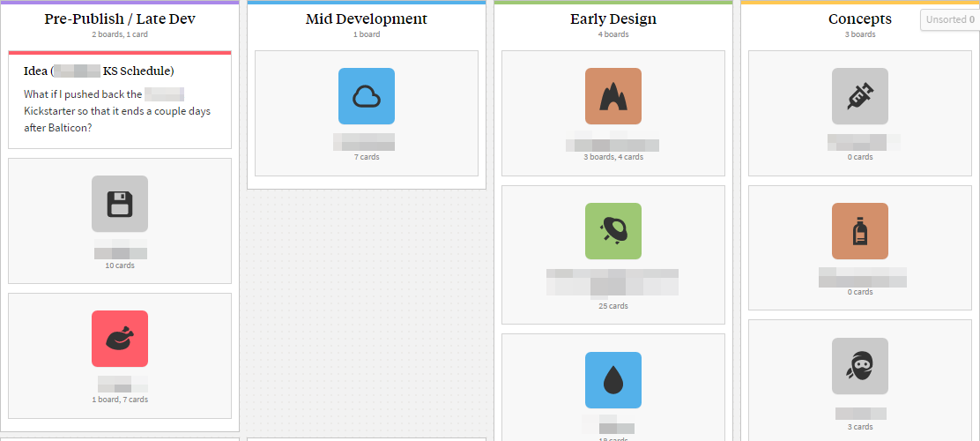Open the gray syringe board icon
Viewport: 980px width, 441px height.
tap(860, 96)
